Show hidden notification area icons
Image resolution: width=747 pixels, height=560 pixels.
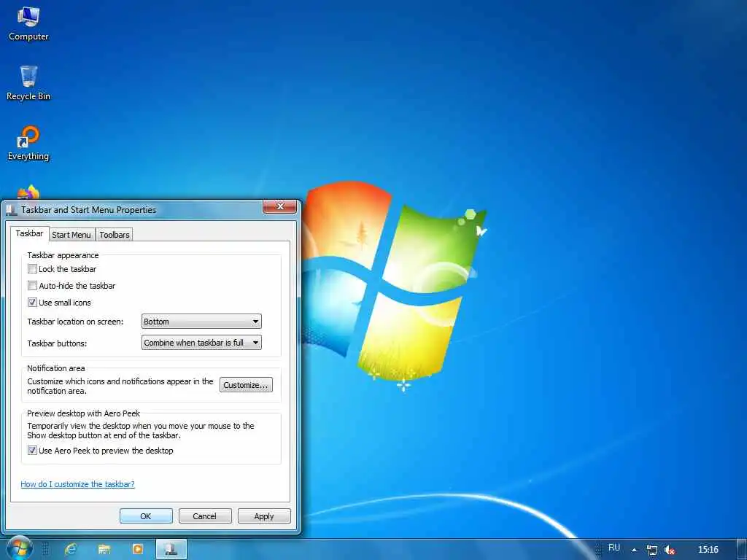tap(634, 550)
